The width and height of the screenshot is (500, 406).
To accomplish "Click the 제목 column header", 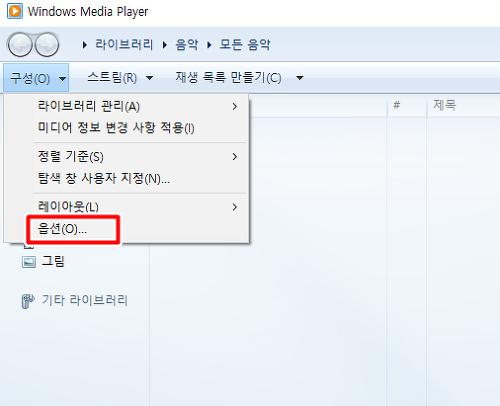I will pyautogui.click(x=464, y=106).
